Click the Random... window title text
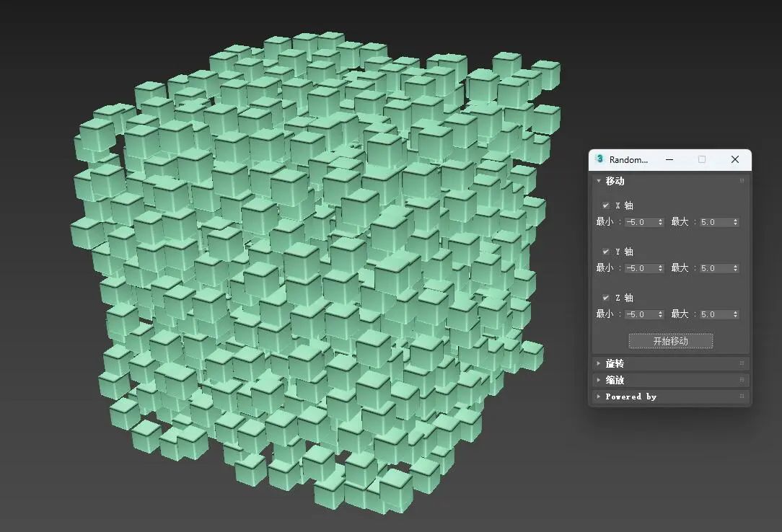The image size is (782, 532). (628, 159)
